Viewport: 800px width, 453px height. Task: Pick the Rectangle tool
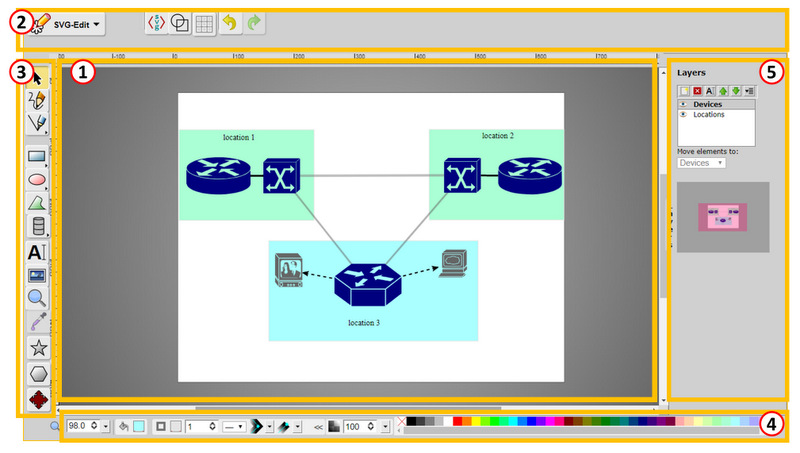[38, 156]
